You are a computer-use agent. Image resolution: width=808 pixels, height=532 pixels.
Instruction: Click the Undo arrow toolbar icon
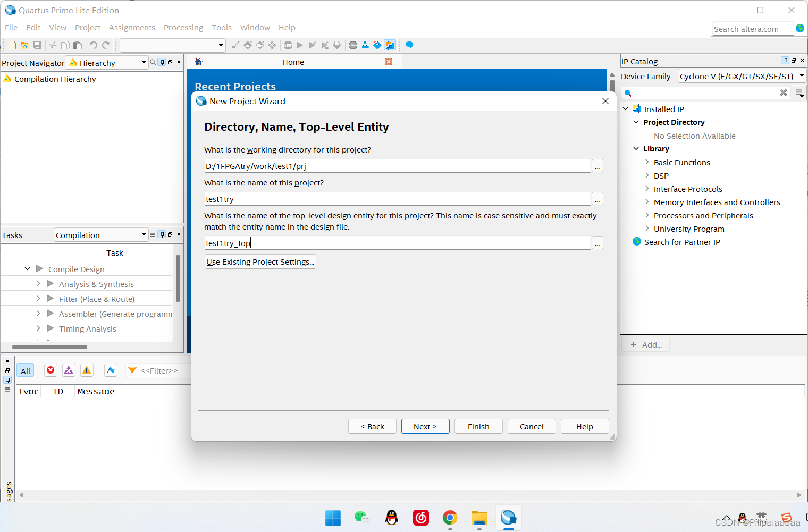click(x=93, y=45)
